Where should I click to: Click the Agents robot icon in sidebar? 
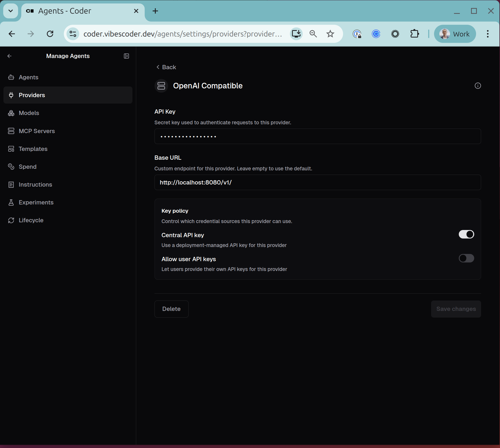[x=11, y=77]
